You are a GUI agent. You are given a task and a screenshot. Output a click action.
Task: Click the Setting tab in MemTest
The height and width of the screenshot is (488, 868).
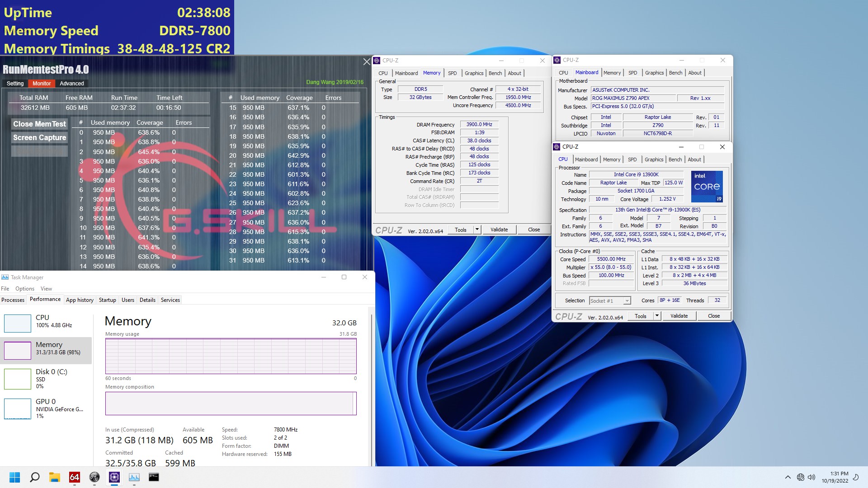tap(15, 83)
